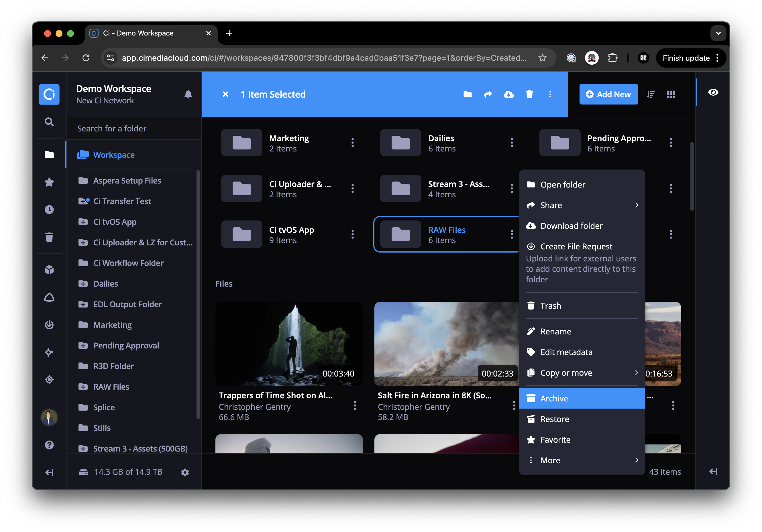Image resolution: width=762 pixels, height=532 pixels.
Task: Select Trash in the context menu
Action: [x=582, y=306]
